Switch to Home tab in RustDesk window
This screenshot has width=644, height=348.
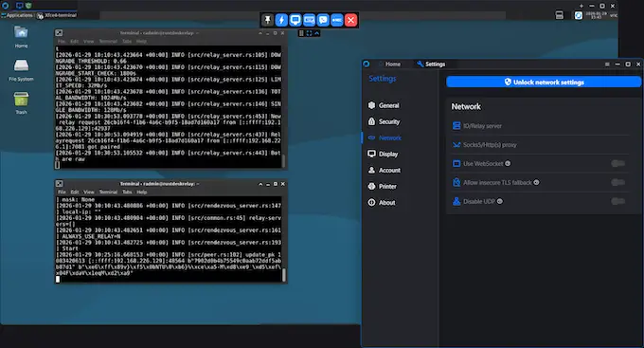click(x=392, y=64)
